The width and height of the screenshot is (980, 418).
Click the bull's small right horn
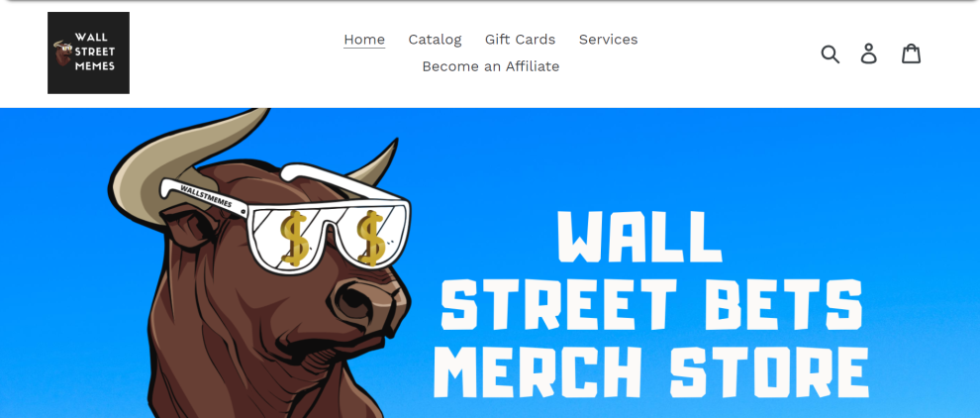click(x=375, y=164)
